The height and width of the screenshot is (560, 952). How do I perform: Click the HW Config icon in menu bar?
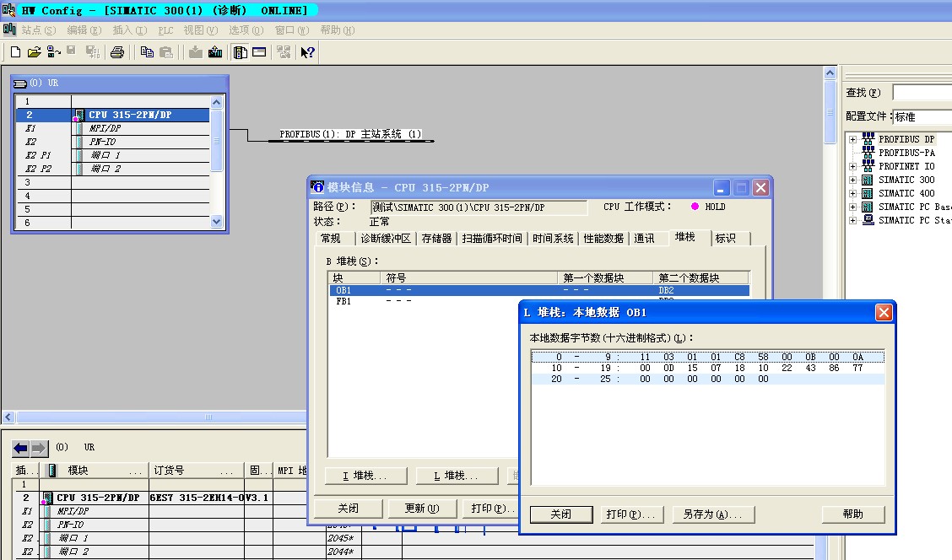[9, 30]
